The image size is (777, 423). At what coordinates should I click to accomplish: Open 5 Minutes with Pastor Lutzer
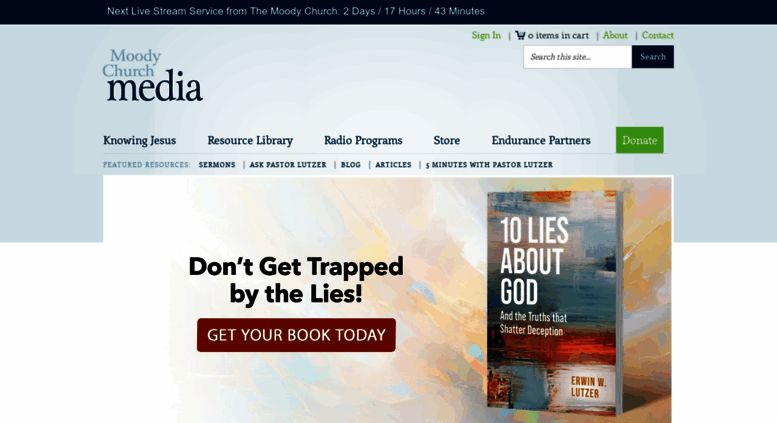tap(489, 164)
